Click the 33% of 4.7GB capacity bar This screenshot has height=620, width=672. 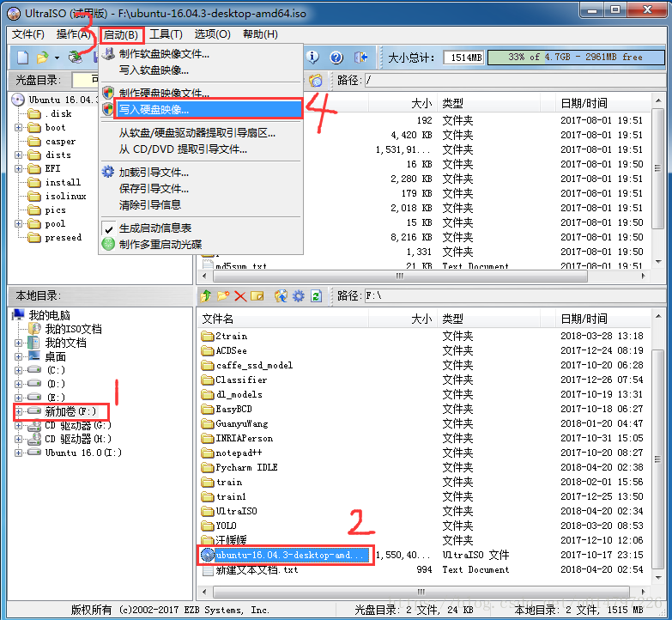[x=576, y=57]
